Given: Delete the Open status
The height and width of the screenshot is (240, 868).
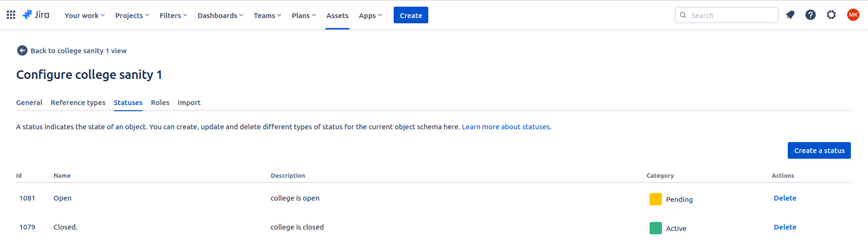Looking at the screenshot, I should click(785, 198).
